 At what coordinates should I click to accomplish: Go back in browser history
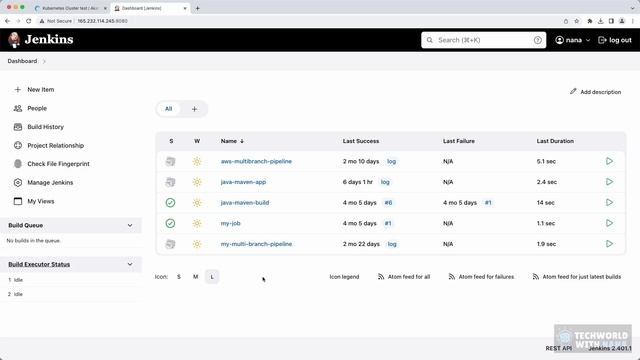7,21
